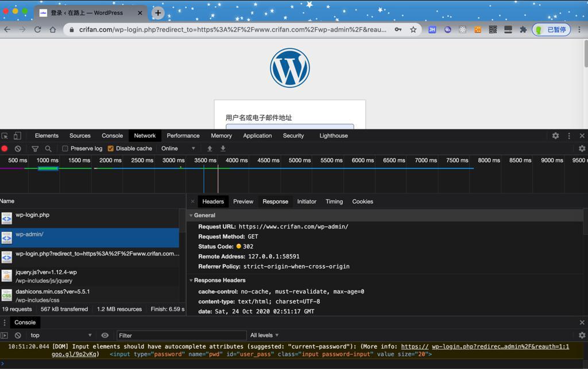
Task: Switch to the Sources panel tab
Action: (x=80, y=135)
